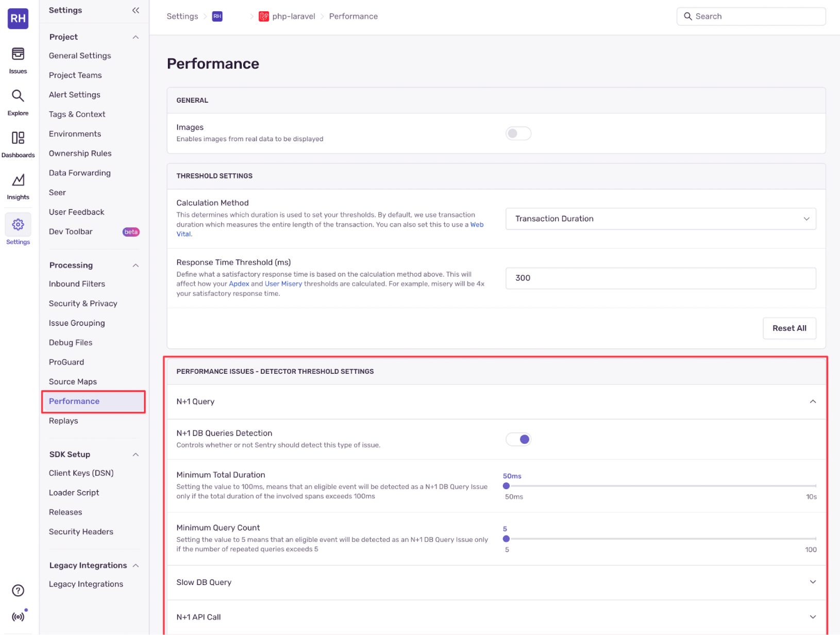Open the Explore magnifier icon
Screen dimensions: 840x635
(18, 96)
